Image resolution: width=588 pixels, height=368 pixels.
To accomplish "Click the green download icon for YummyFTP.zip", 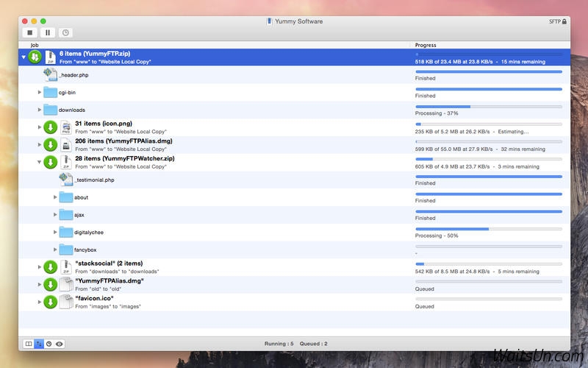I will click(x=35, y=57).
